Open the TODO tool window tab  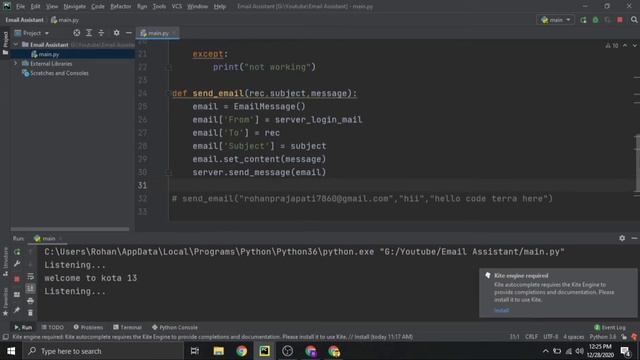click(x=53, y=327)
